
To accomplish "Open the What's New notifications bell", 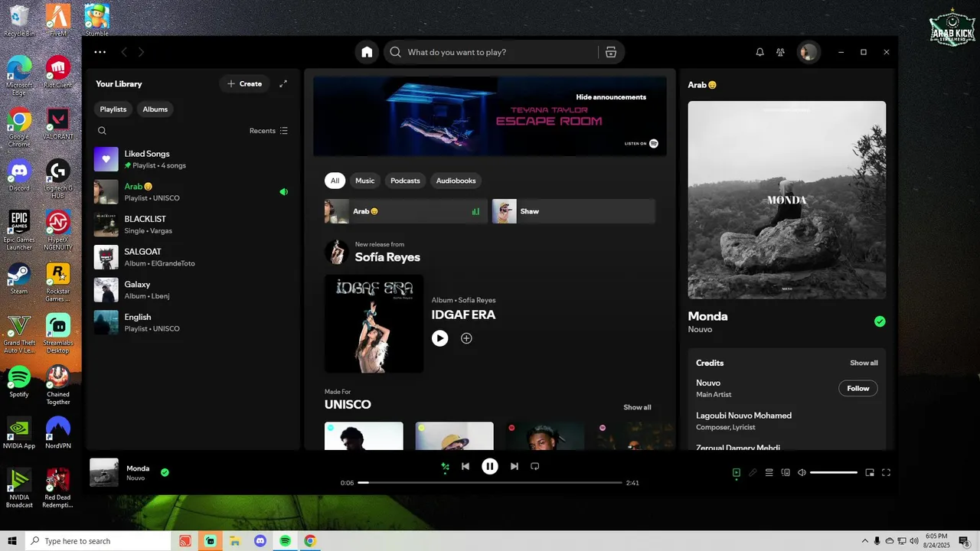I will [759, 52].
